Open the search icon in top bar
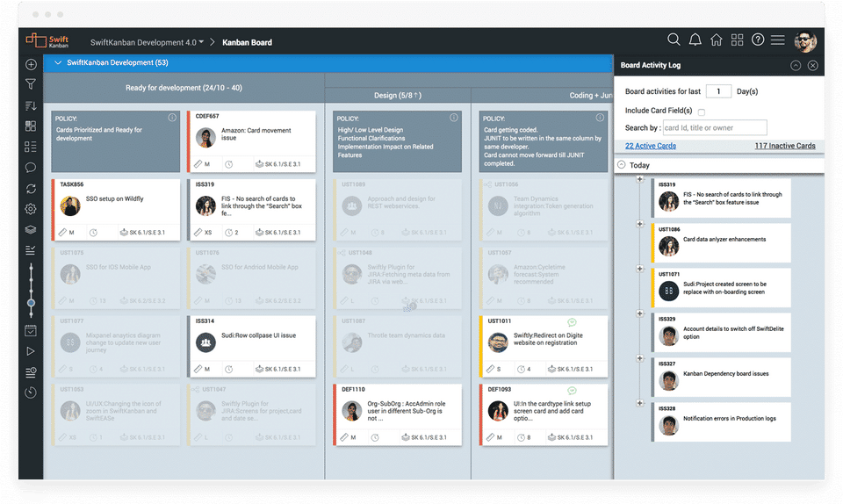 click(674, 40)
